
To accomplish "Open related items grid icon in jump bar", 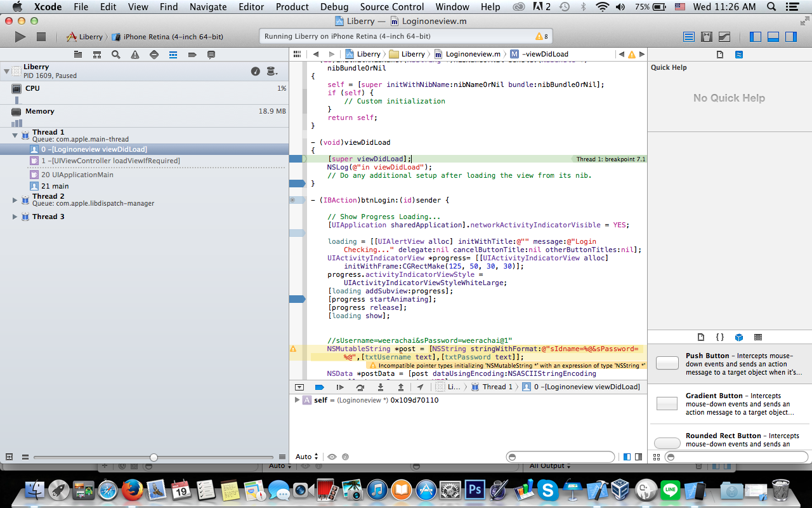I will (297, 54).
